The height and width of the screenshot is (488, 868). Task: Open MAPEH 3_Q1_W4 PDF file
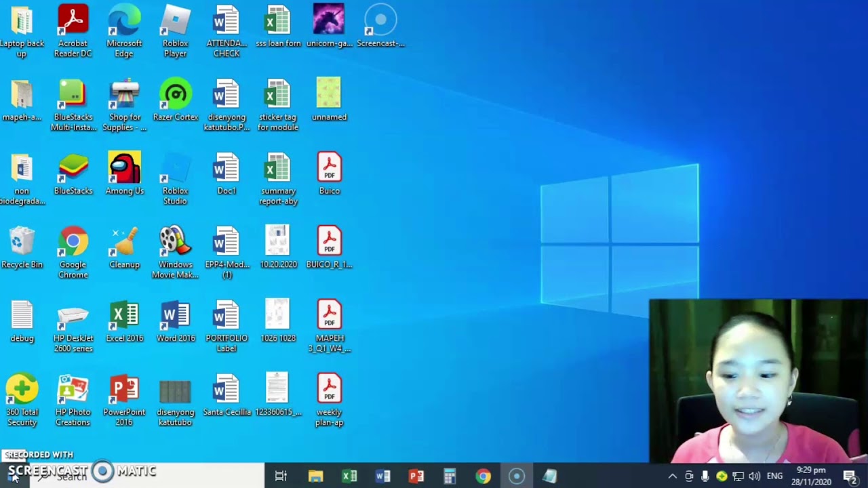[x=329, y=327]
